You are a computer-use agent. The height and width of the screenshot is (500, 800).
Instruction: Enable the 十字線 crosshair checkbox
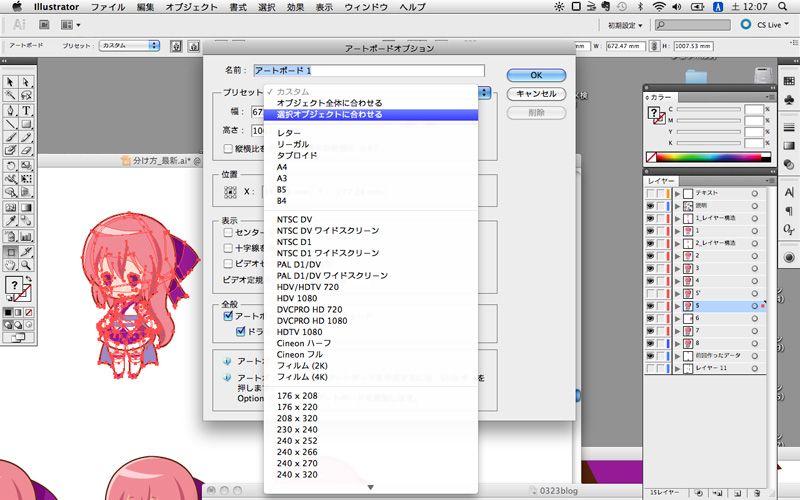point(228,248)
